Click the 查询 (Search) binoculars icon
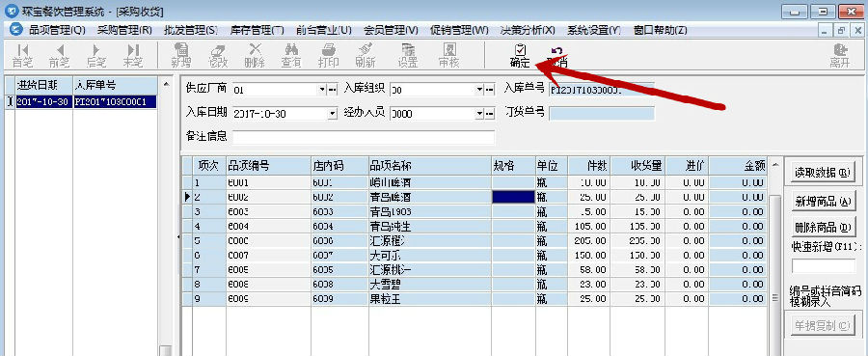The image size is (868, 356). tap(291, 56)
